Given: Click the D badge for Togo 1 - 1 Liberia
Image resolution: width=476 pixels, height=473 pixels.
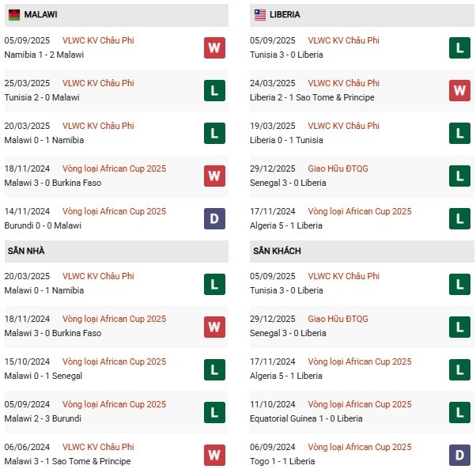Looking at the screenshot, I should pos(460,454).
